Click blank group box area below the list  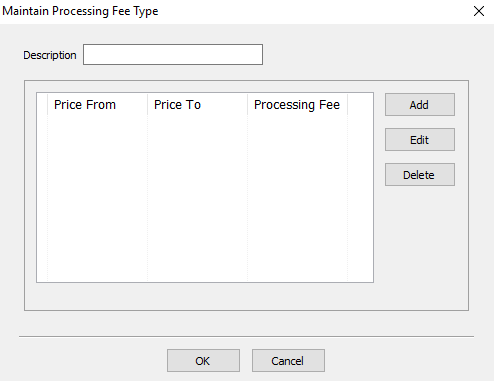coord(205,296)
